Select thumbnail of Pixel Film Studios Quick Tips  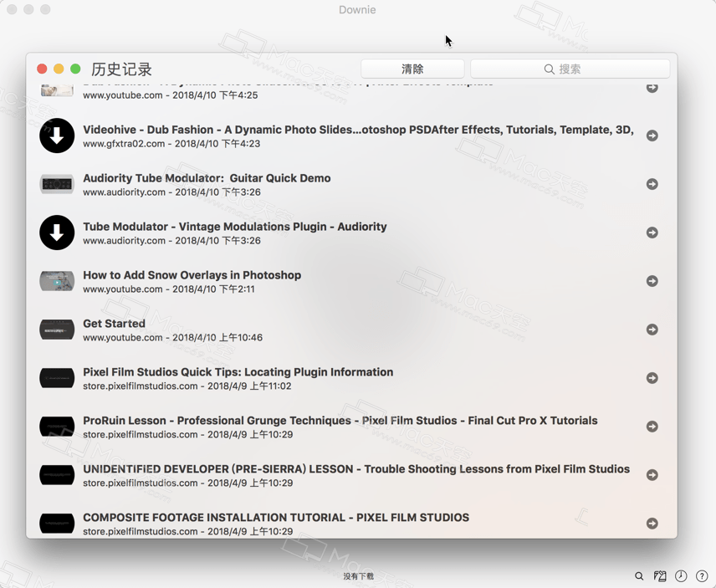tap(57, 378)
